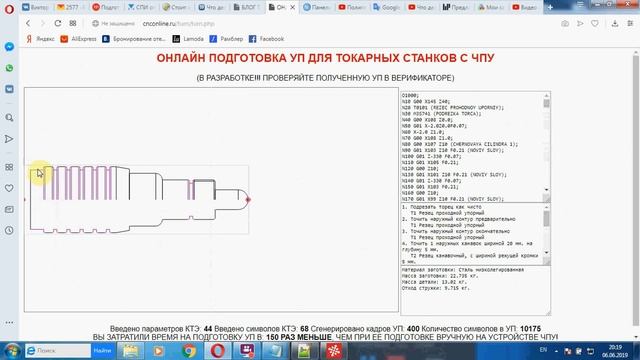Screen dimensions: 640x360
Task: Click the page heading ОНЛАЙН ПОДГОТОВКА УП
Action: 325,58
